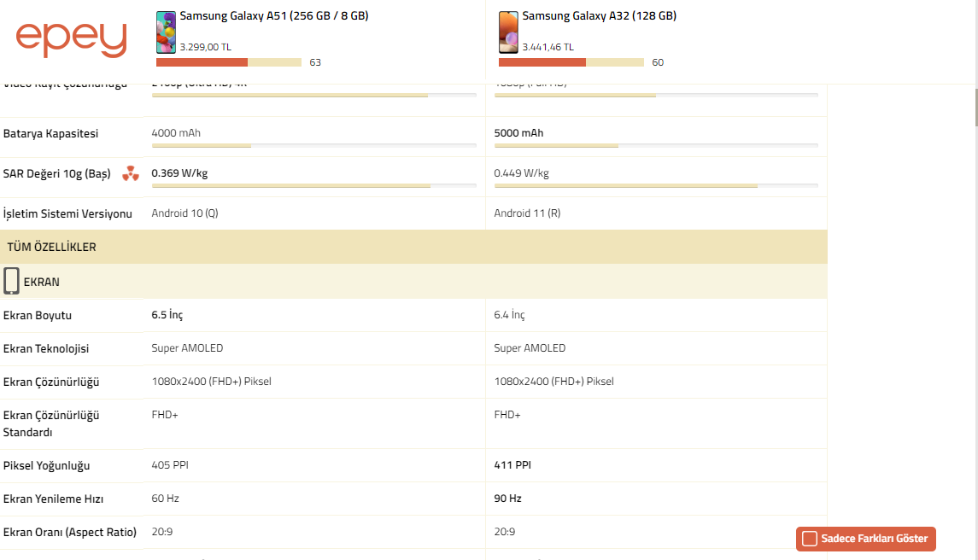Select the 90 Hz refresh rate value

coord(507,499)
